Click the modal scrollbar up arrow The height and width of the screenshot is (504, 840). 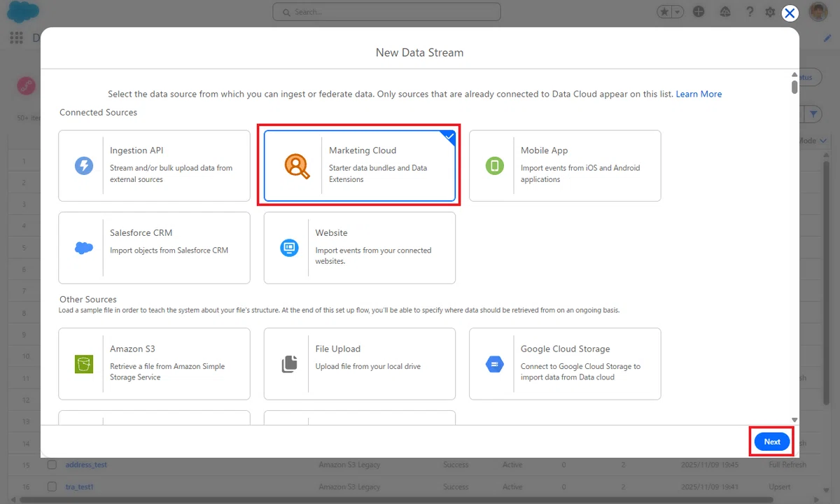coord(794,74)
